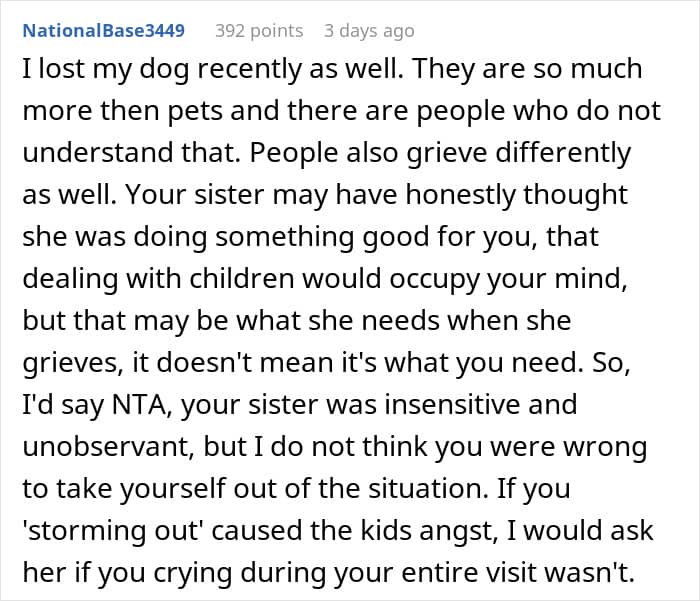Click the text 'doing something good for you'
The height and width of the screenshot is (601, 700).
coord(335,237)
